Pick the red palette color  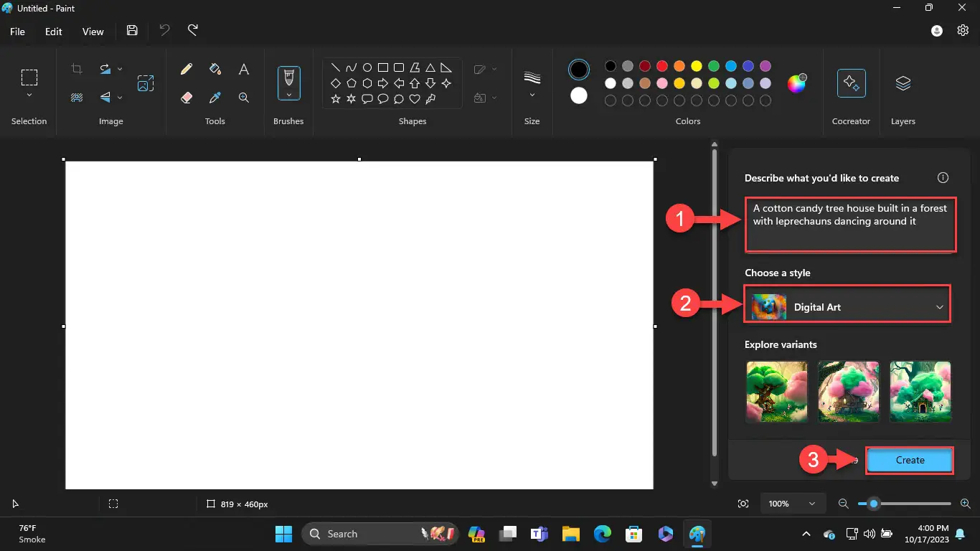point(662,66)
